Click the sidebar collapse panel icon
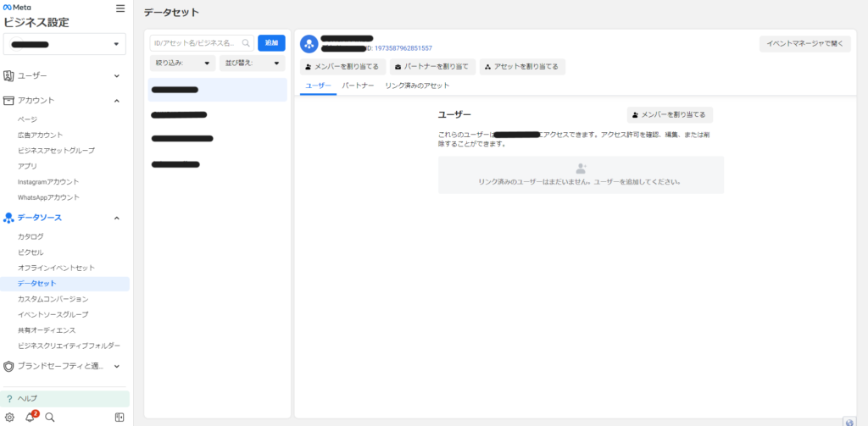Screen dimensions: 868x426 click(120, 417)
